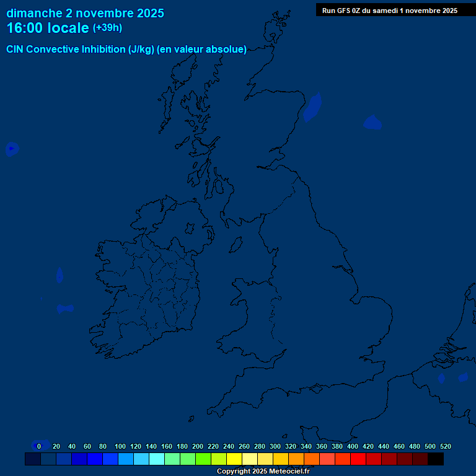The height and width of the screenshot is (476, 476).
Task: Click the 16:00 locale time label
Action: tap(48, 28)
